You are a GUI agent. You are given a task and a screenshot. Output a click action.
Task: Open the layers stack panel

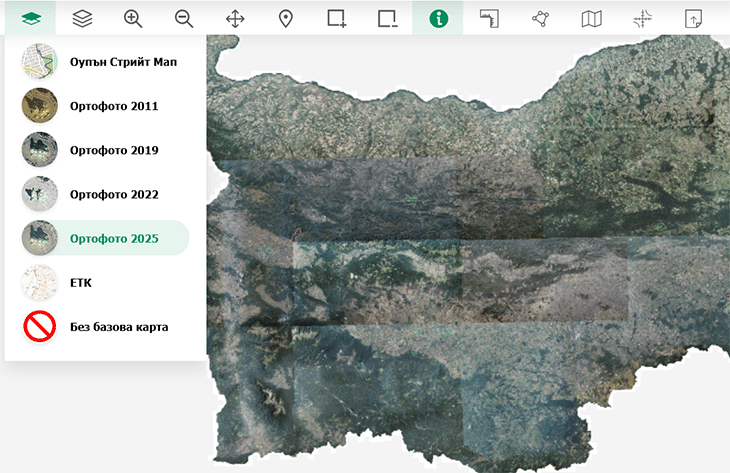(82, 19)
